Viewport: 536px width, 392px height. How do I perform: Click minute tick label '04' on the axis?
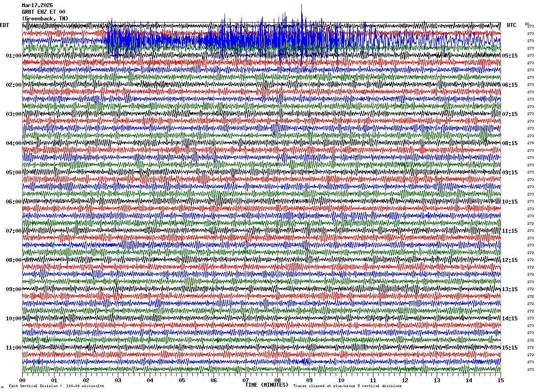pos(150,380)
